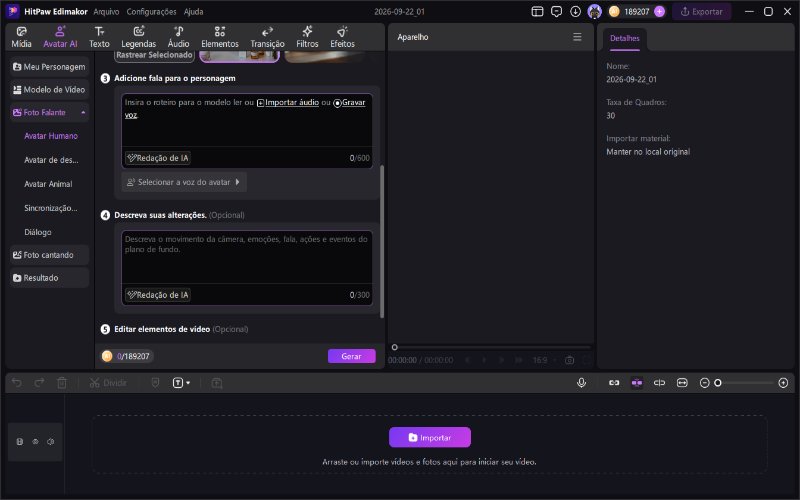This screenshot has height=500, width=800.
Task: Click the Exportar button
Action: click(702, 11)
